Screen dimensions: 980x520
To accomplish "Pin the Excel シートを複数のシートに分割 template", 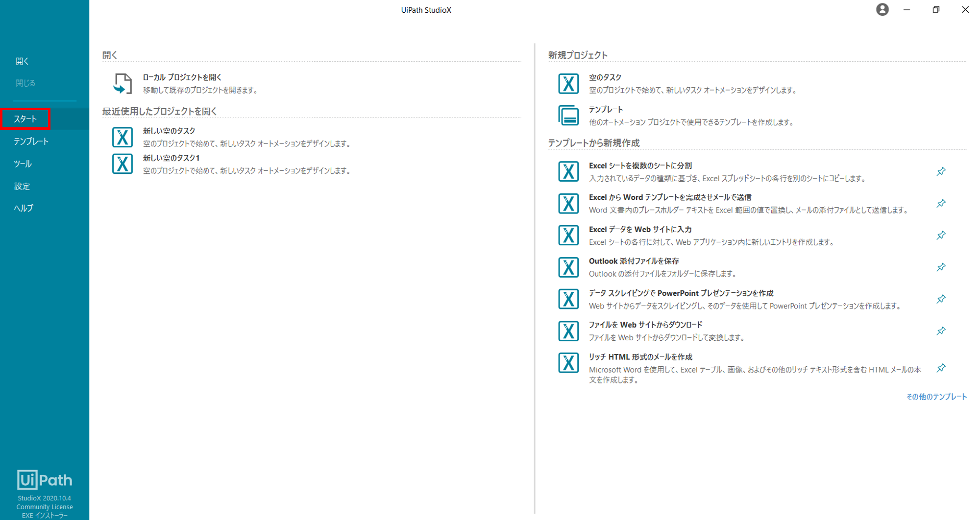I will [x=941, y=171].
